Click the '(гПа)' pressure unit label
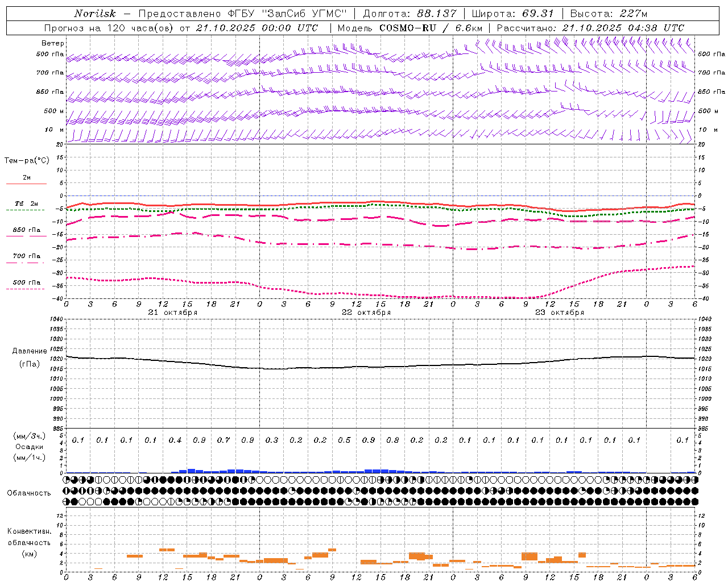728x582 pixels. tap(30, 364)
